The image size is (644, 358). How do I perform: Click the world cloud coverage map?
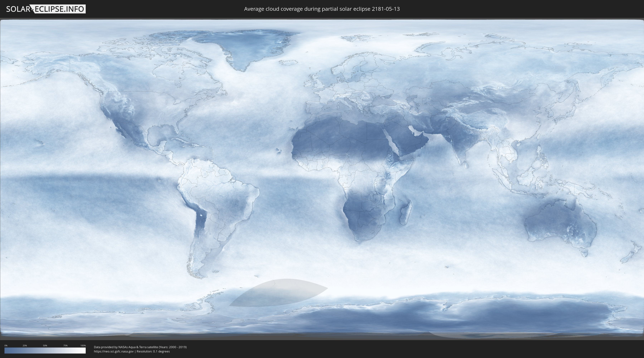tap(322, 179)
